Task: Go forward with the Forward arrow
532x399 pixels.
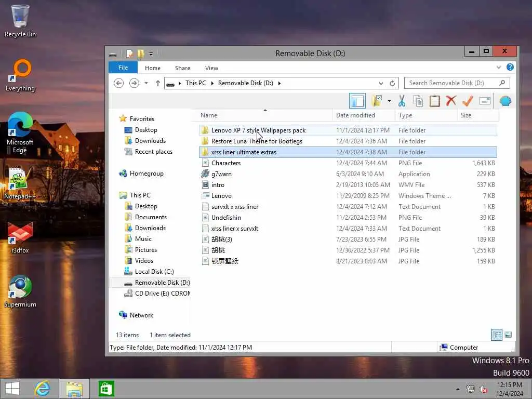Action: (134, 83)
